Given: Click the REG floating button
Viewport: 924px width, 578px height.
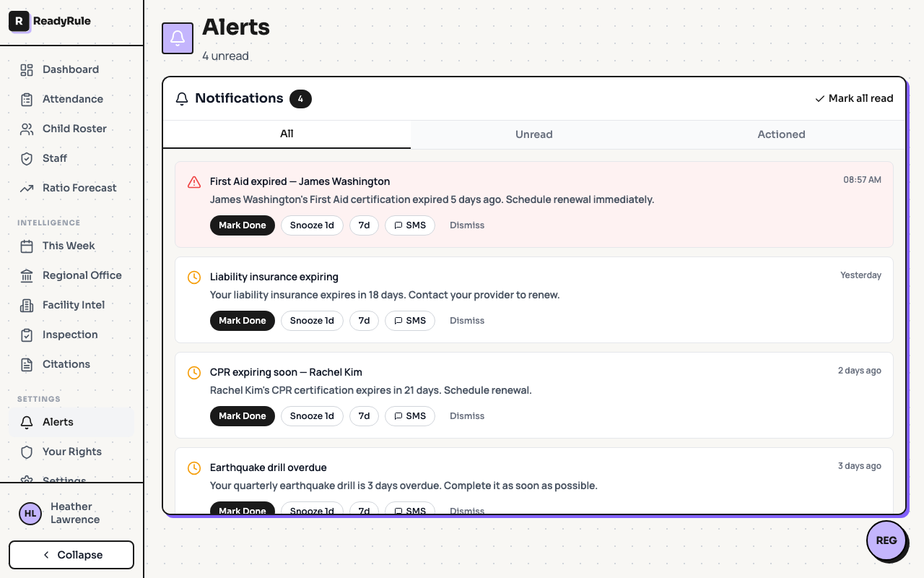Looking at the screenshot, I should tap(886, 540).
